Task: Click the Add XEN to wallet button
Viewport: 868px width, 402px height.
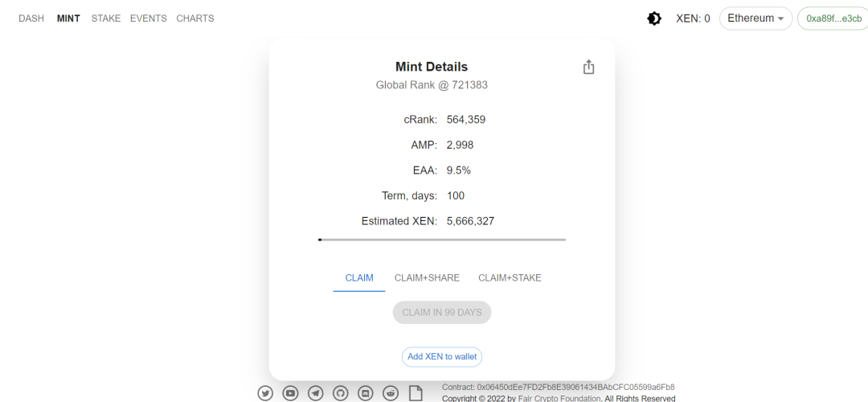Action: pyautogui.click(x=442, y=357)
